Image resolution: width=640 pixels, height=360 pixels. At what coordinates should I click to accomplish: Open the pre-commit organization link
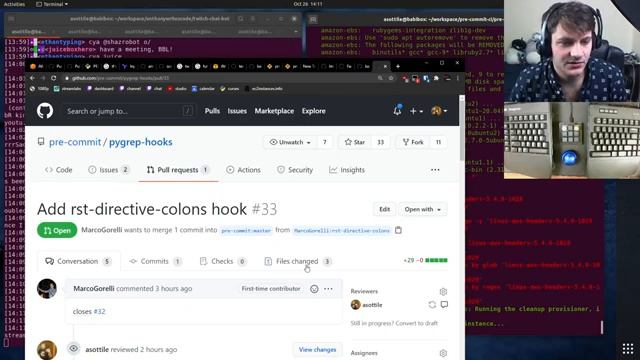coord(75,142)
